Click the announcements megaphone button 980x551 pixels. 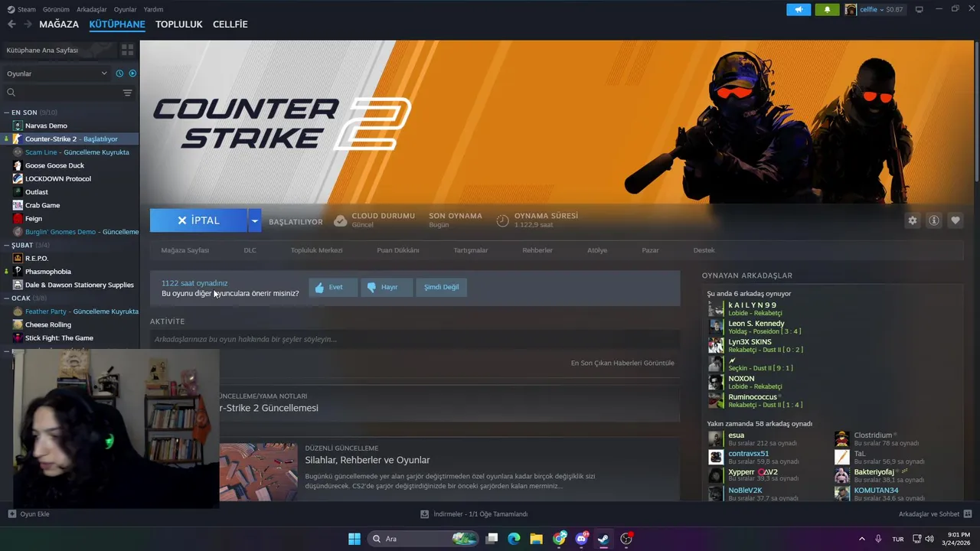pyautogui.click(x=798, y=9)
